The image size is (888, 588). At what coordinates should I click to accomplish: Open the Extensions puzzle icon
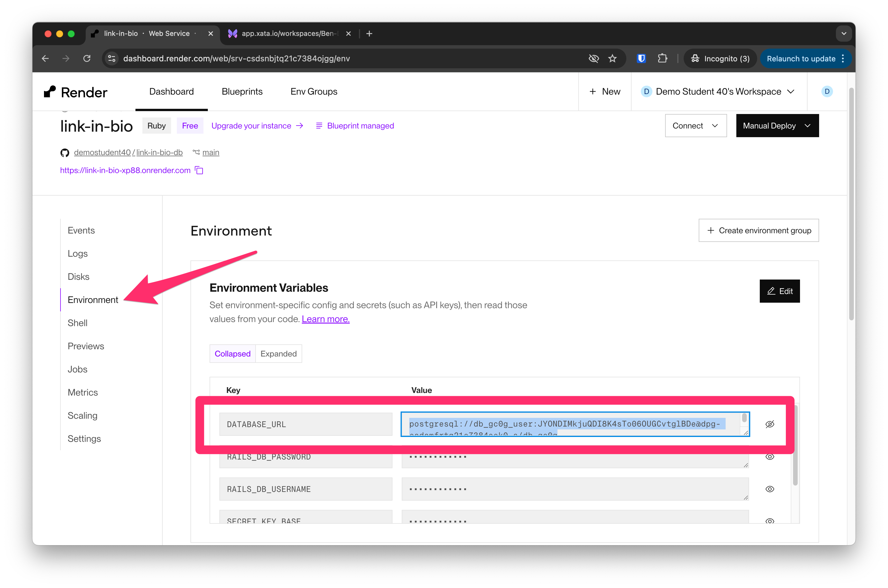click(663, 58)
